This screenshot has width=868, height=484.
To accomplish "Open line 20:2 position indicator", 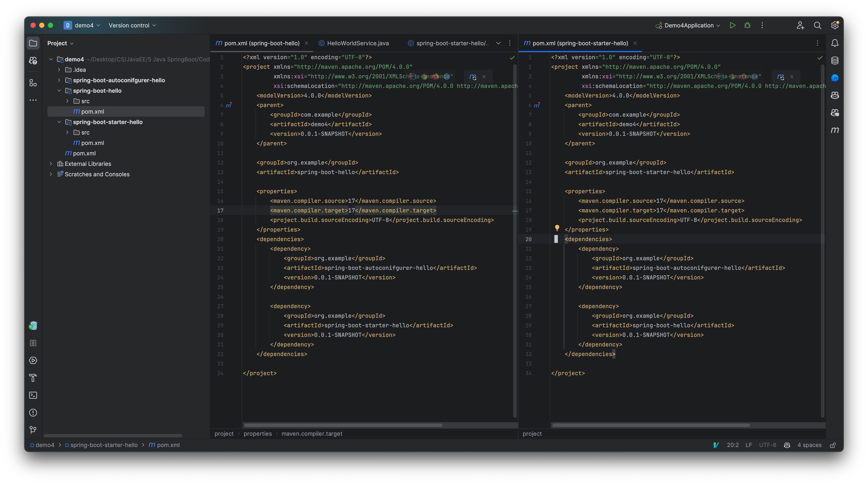I will 733,445.
